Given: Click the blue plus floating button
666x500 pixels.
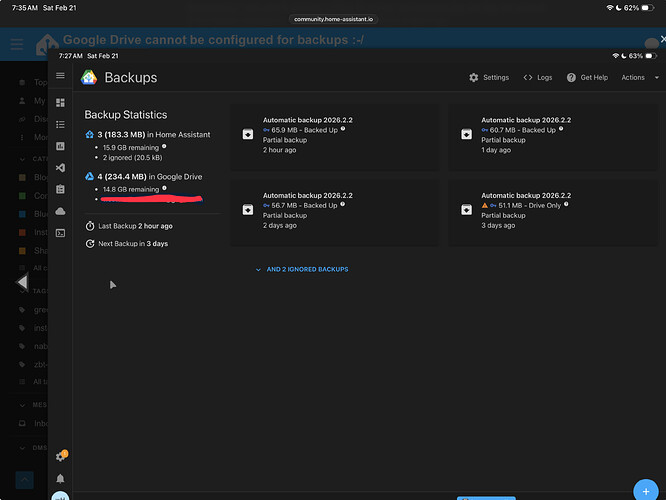Looking at the screenshot, I should (x=646, y=491).
